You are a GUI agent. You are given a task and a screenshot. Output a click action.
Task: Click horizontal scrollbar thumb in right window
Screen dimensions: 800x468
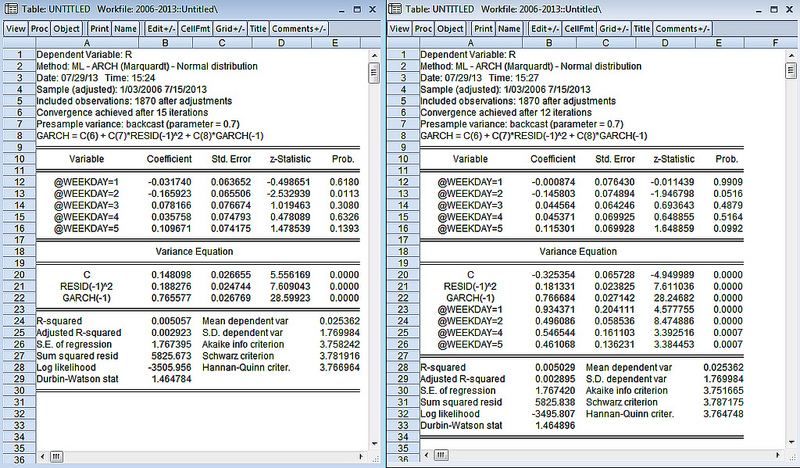(441, 455)
